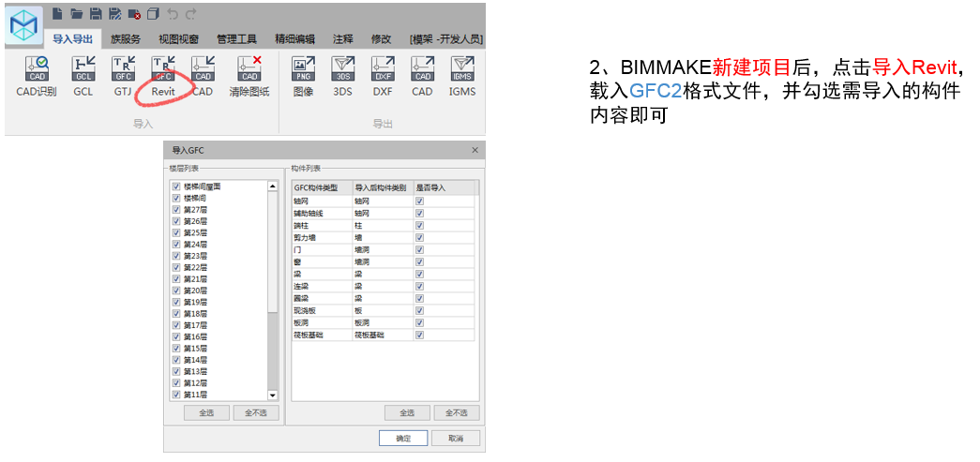This screenshot has height=462, width=980.
Task: Select the 第23层 floor label
Action: click(196, 256)
